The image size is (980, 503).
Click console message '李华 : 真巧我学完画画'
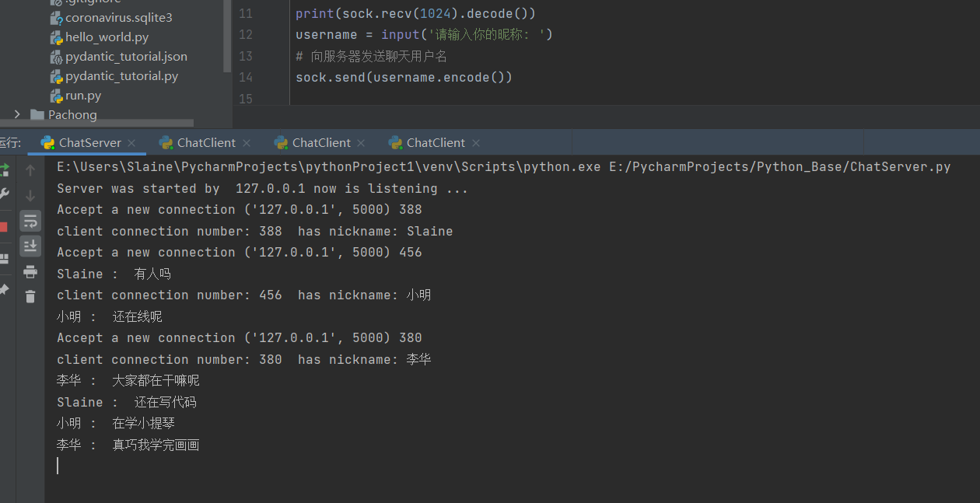128,445
